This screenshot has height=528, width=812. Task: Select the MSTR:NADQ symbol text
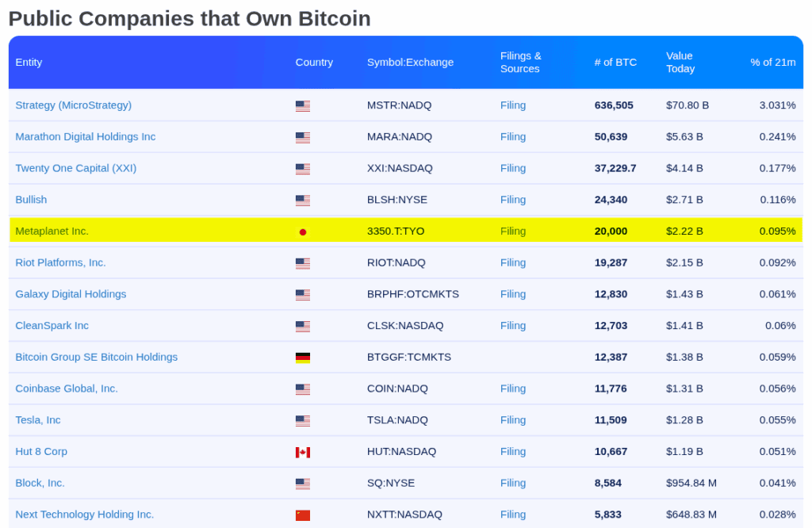400,105
